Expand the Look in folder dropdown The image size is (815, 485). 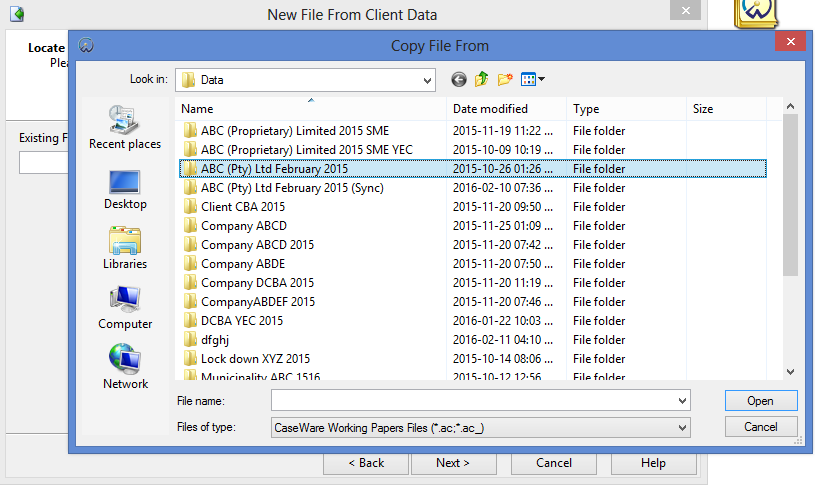tap(427, 80)
